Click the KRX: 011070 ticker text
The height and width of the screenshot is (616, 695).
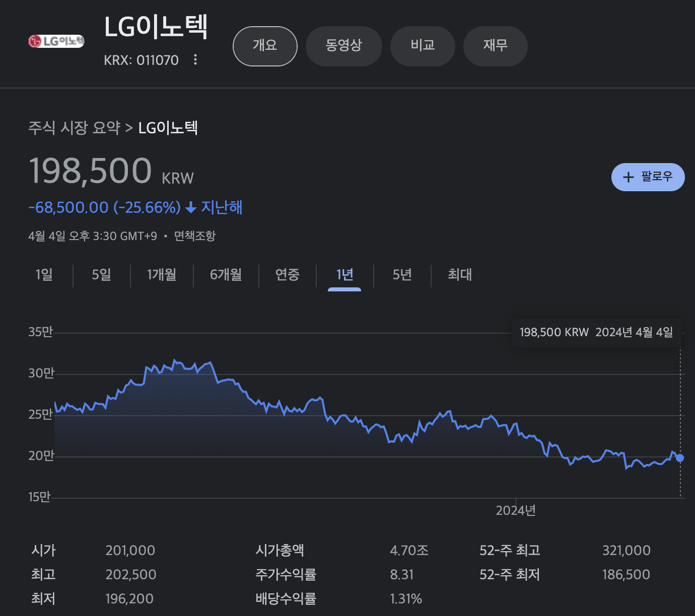(x=141, y=60)
